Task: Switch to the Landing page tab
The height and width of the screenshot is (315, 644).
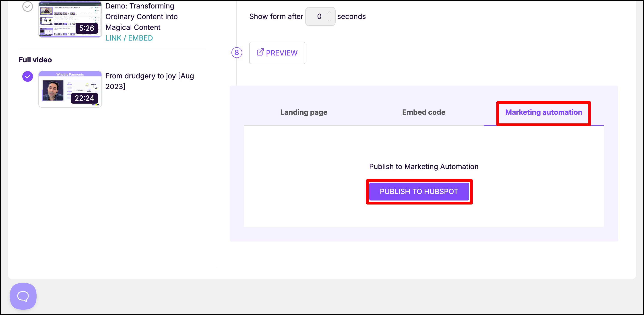Action: coord(303,112)
